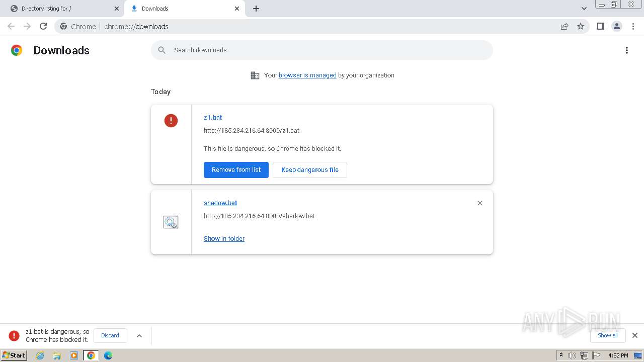The width and height of the screenshot is (644, 362).
Task: Click Chrome icon in taskbar
Action: coord(91,355)
